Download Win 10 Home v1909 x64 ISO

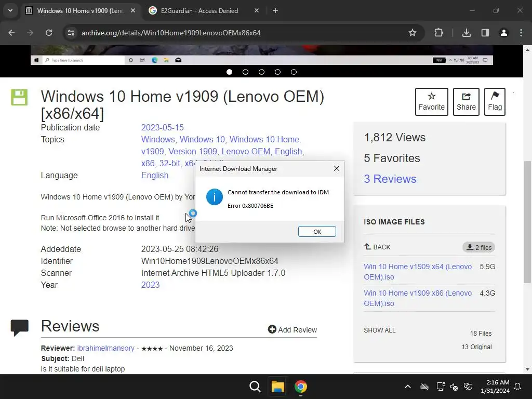(418, 272)
